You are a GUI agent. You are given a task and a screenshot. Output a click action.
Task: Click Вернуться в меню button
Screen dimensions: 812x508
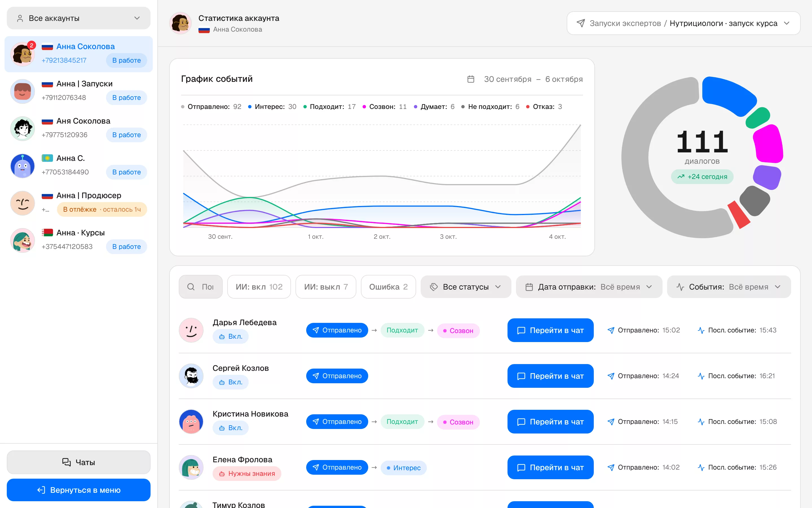[x=78, y=490]
